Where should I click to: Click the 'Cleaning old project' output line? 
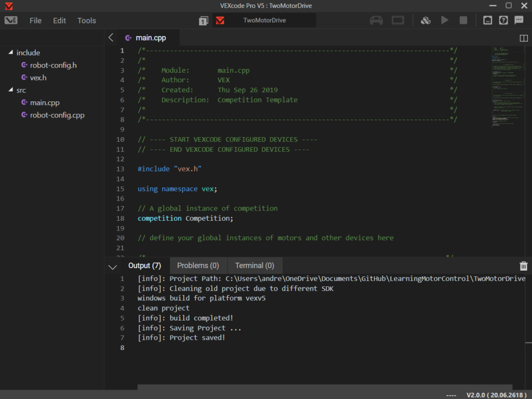(x=235, y=289)
